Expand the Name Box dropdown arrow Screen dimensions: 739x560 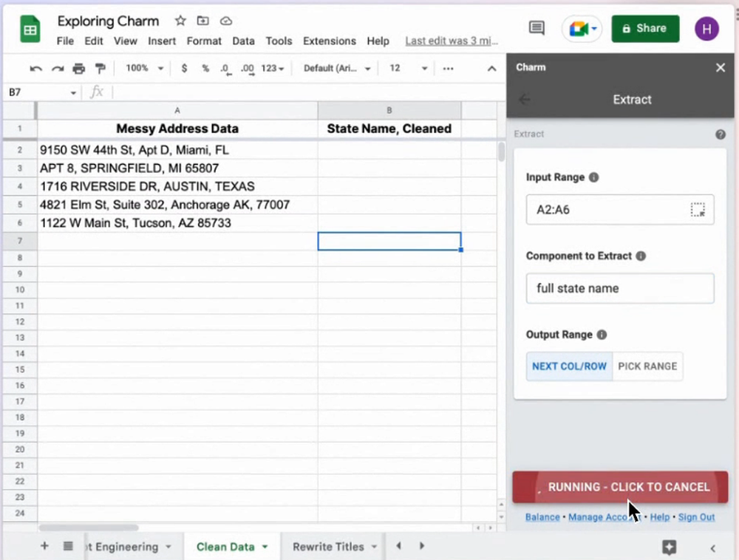click(x=73, y=93)
